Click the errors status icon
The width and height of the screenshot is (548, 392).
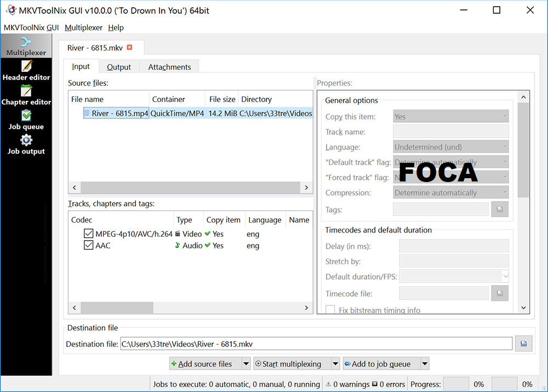click(x=375, y=384)
